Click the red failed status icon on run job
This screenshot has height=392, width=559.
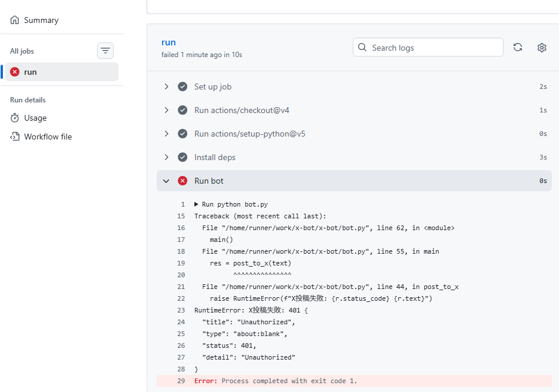[15, 72]
